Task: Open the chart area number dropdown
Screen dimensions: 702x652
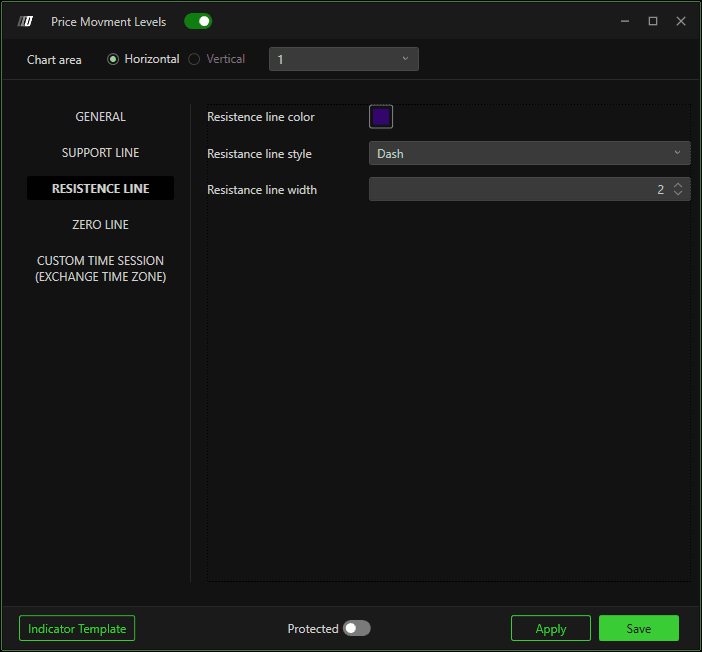Action: pyautogui.click(x=344, y=59)
